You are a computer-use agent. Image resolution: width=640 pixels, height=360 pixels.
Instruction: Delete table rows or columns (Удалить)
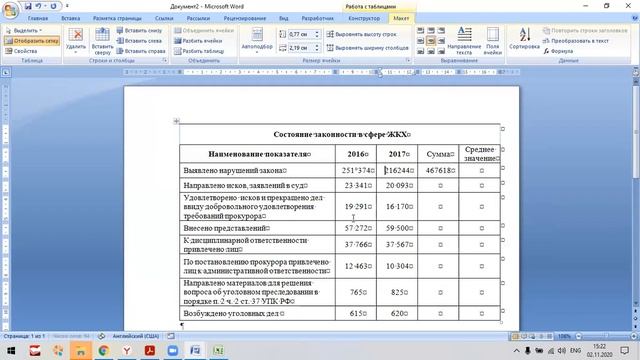click(x=76, y=41)
